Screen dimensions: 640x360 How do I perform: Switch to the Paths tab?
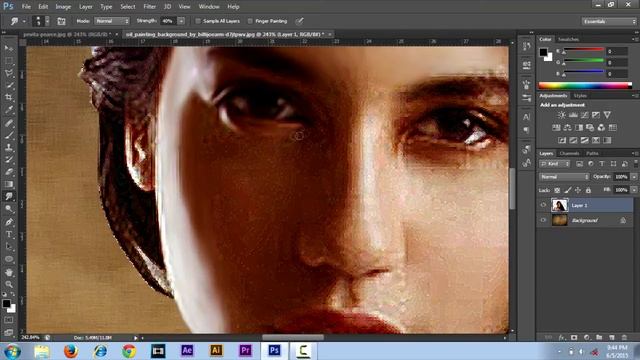coord(592,153)
